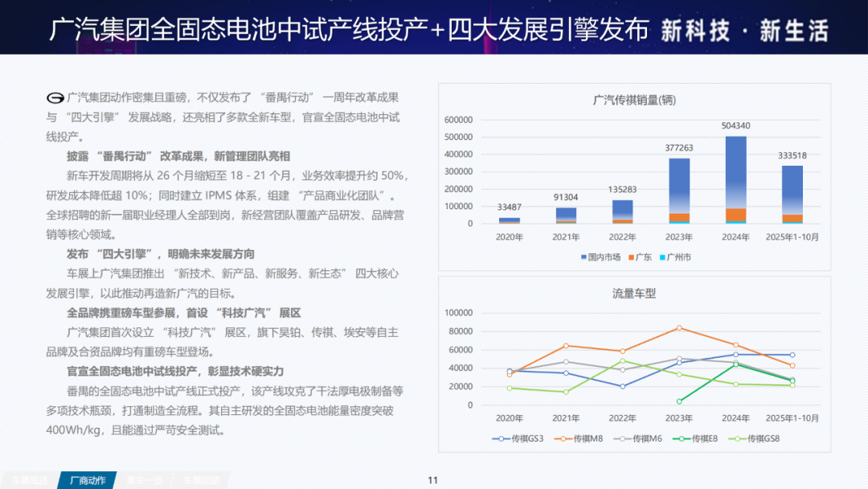This screenshot has height=489, width=868.
Task: Go to the 车展回顾 tab
Action: (x=202, y=480)
